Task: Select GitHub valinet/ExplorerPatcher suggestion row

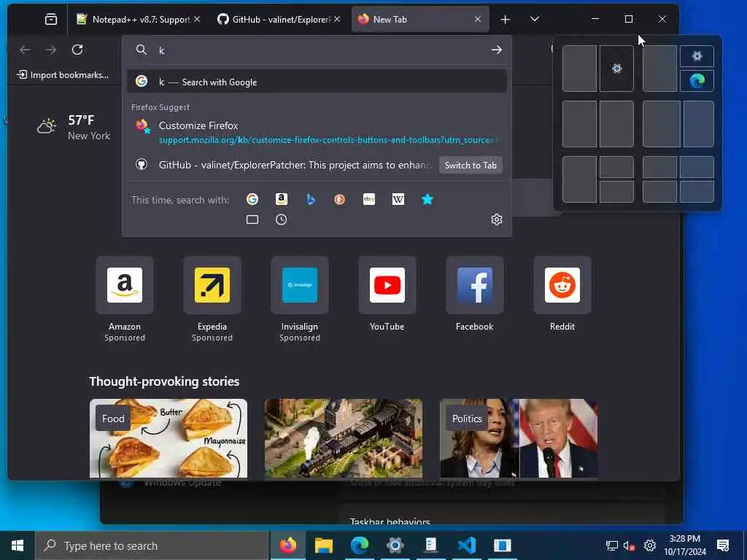Action: point(317,166)
